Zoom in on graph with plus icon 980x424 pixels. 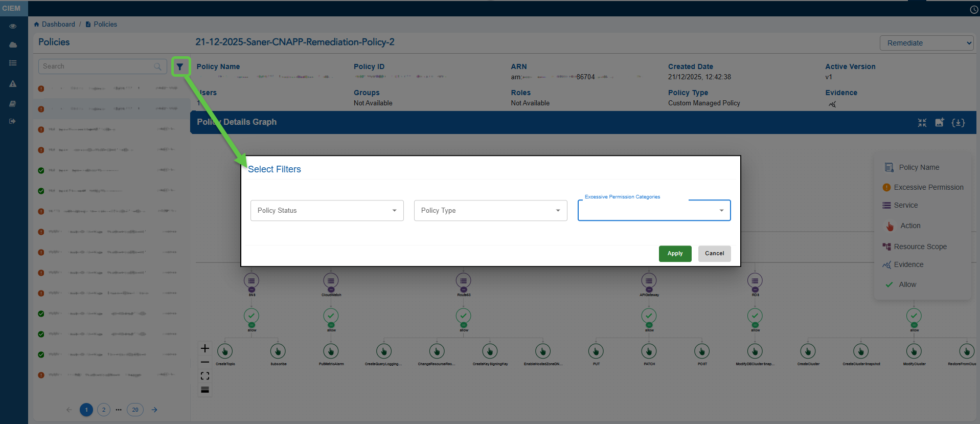tap(205, 348)
